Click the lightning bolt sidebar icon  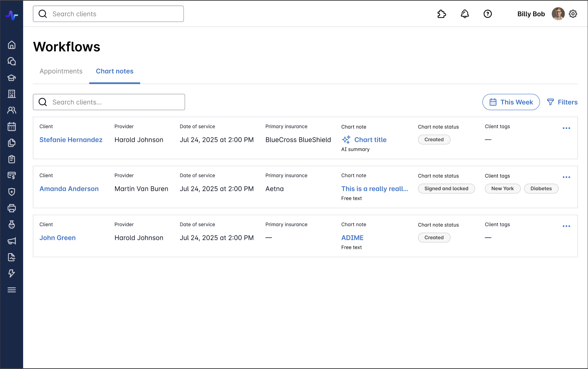[12, 273]
